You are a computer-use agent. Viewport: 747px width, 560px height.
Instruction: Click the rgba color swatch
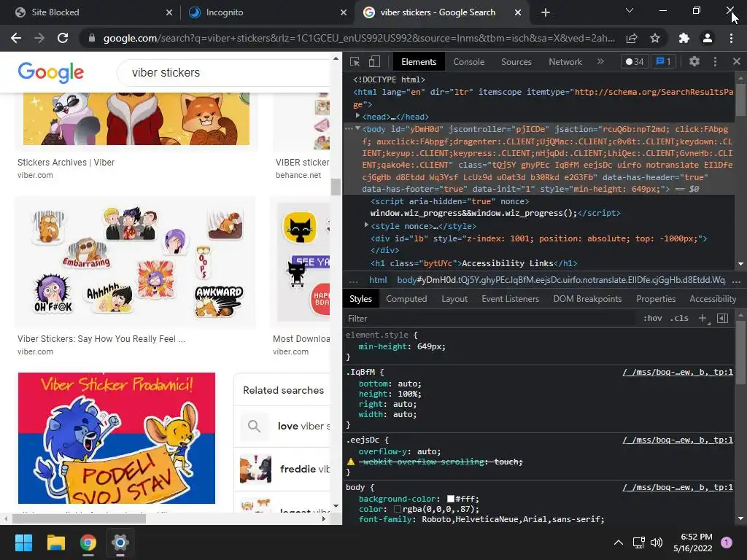[x=398, y=509]
